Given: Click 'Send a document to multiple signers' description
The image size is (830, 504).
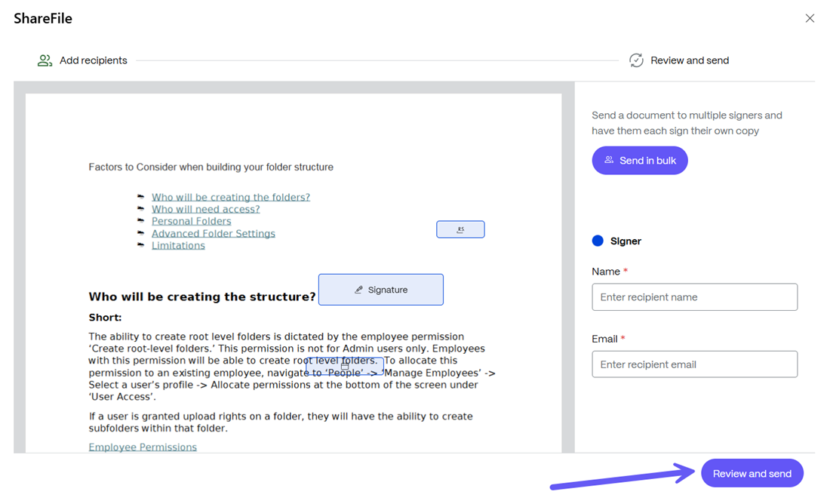Looking at the screenshot, I should pos(687,123).
